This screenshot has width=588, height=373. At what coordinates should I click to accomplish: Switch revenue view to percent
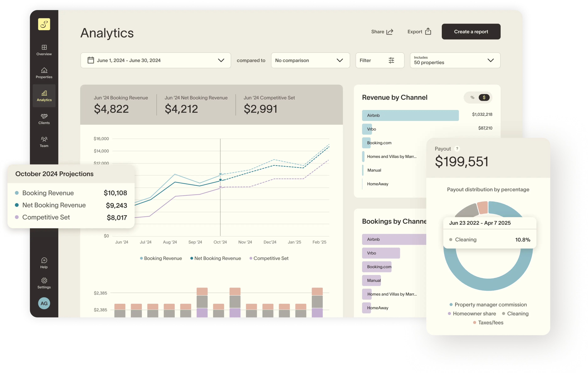coord(472,98)
